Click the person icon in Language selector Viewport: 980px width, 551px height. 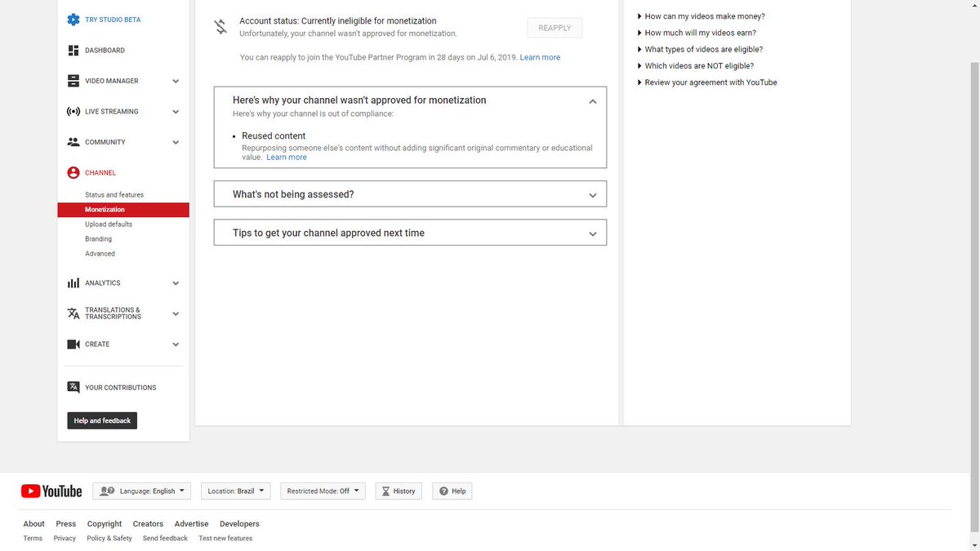(x=107, y=491)
